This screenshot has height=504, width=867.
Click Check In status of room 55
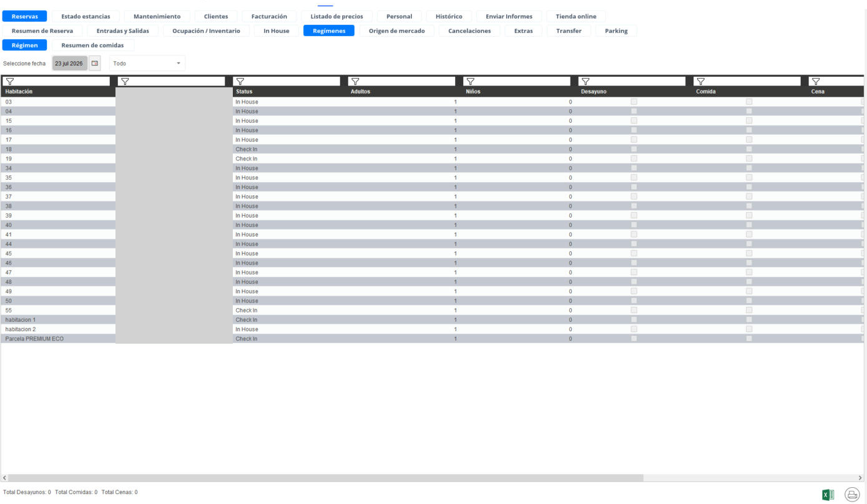click(247, 310)
